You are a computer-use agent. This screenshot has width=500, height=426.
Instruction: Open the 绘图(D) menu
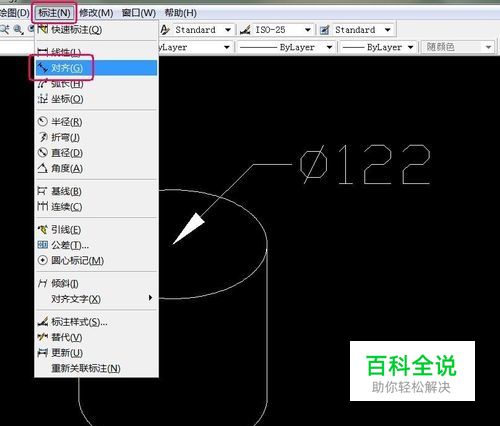point(14,13)
